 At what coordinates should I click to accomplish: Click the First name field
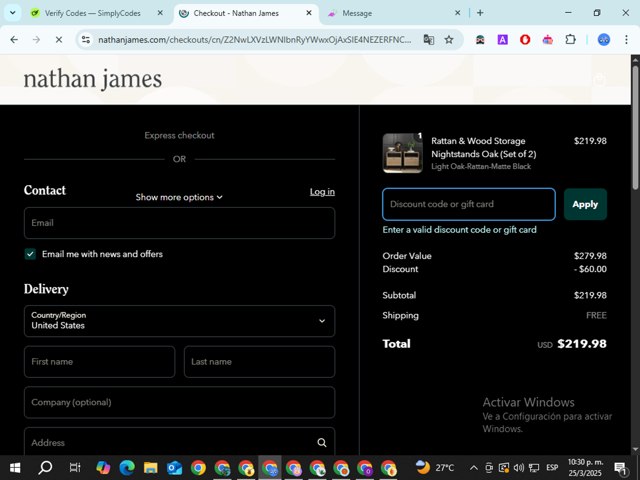100,362
